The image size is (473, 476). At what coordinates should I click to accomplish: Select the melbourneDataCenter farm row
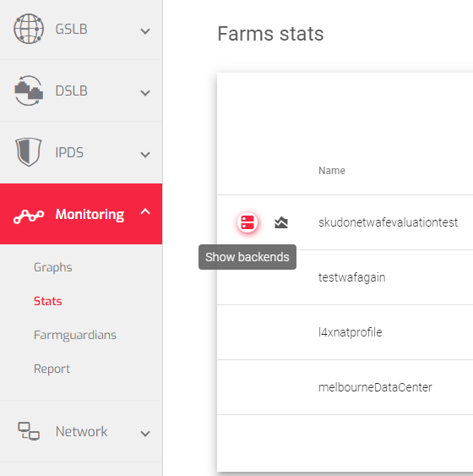345,387
